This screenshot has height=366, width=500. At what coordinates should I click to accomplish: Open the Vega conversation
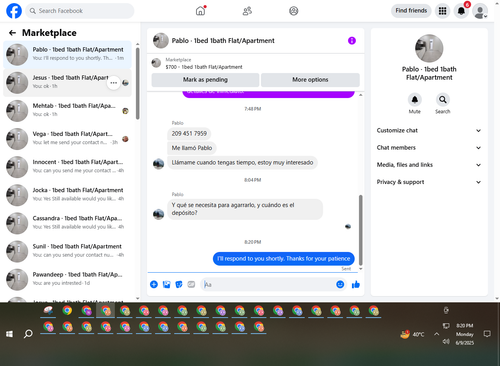[67, 139]
